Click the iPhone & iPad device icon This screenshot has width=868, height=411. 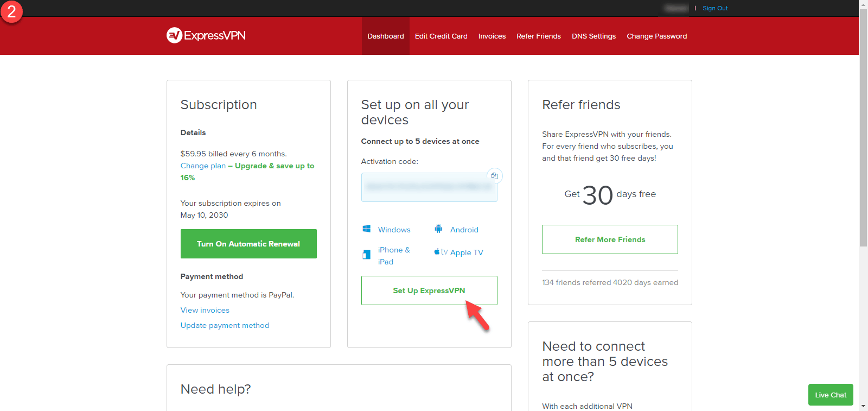click(x=367, y=255)
